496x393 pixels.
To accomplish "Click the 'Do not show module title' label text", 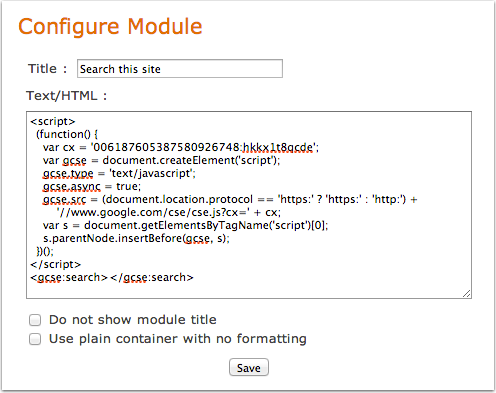I will click(133, 320).
